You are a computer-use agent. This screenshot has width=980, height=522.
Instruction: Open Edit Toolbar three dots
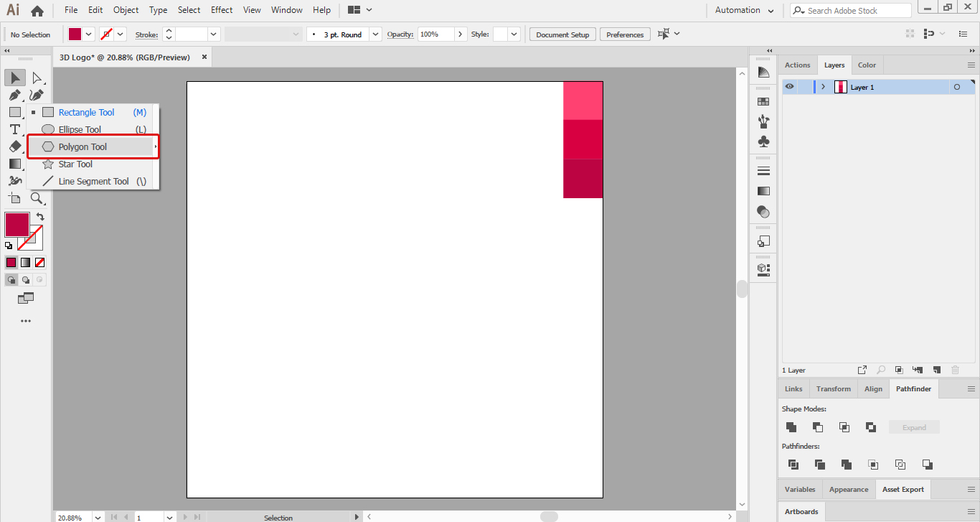point(26,321)
